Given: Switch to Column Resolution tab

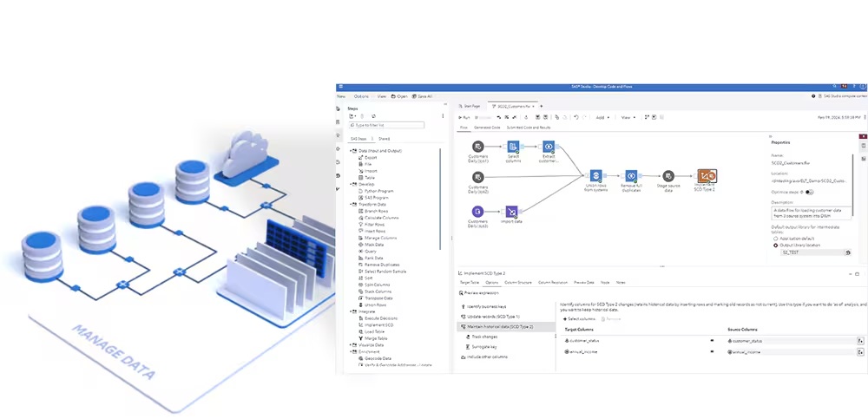Looking at the screenshot, I should [x=553, y=282].
